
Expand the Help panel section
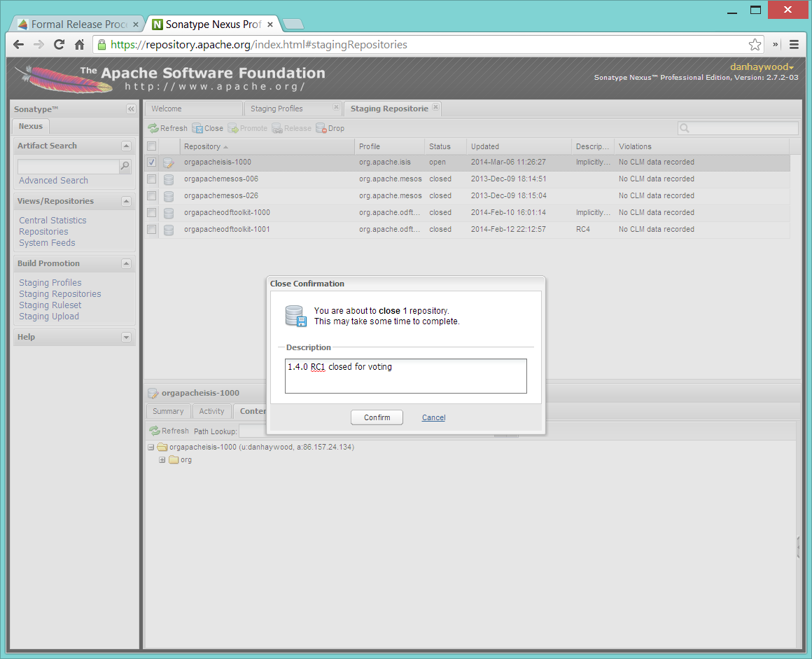(126, 338)
